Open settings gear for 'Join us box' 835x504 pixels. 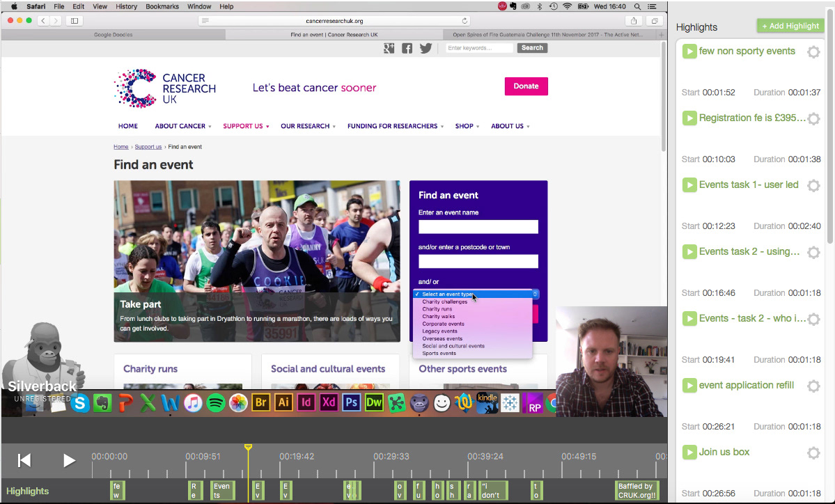(x=813, y=452)
